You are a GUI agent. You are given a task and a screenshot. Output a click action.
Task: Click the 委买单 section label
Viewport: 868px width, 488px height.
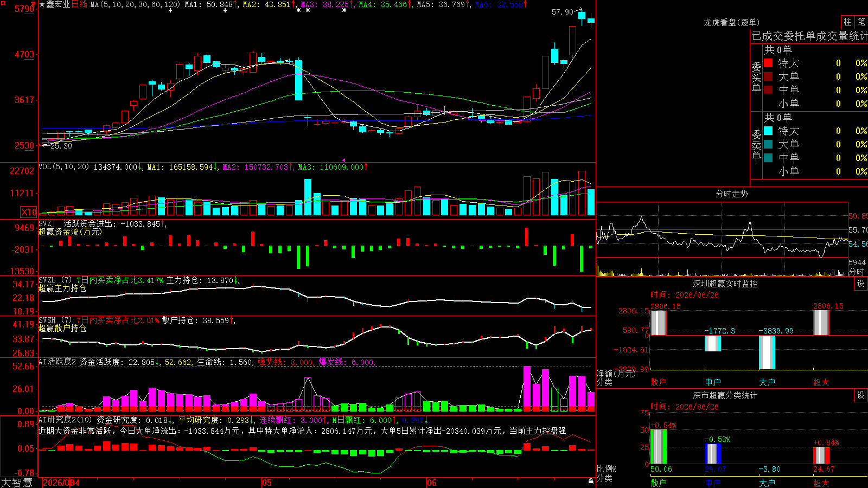pos(756,77)
